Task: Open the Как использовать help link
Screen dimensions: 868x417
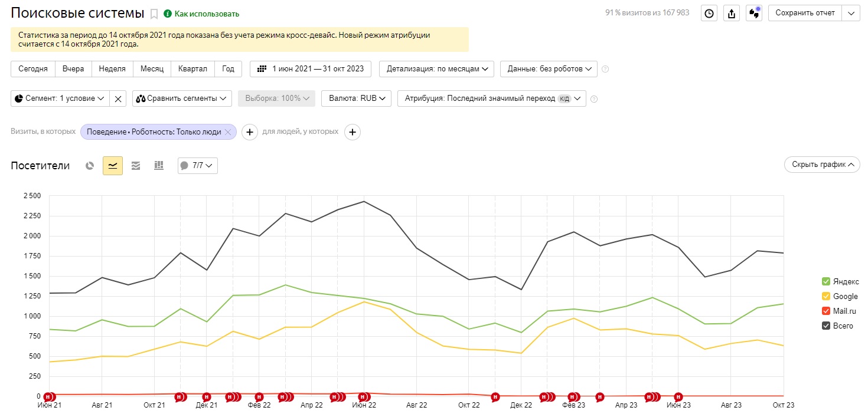Action: click(201, 14)
